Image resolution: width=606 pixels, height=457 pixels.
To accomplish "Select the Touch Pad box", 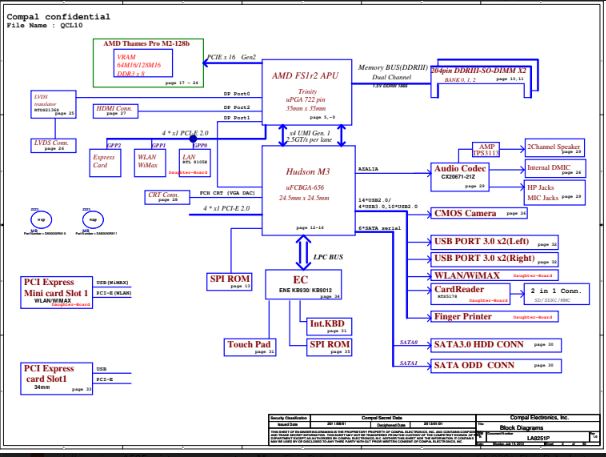I will (x=250, y=347).
